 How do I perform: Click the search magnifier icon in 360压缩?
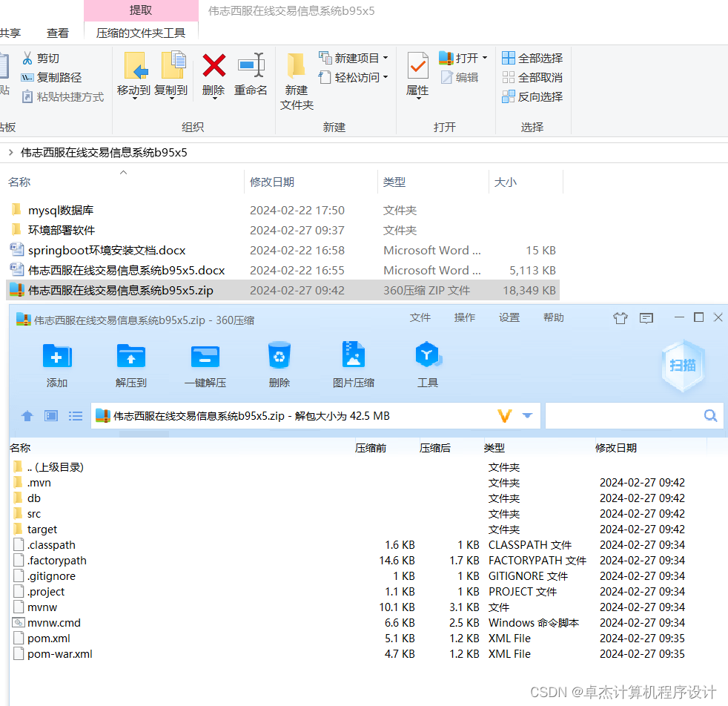pyautogui.click(x=710, y=415)
